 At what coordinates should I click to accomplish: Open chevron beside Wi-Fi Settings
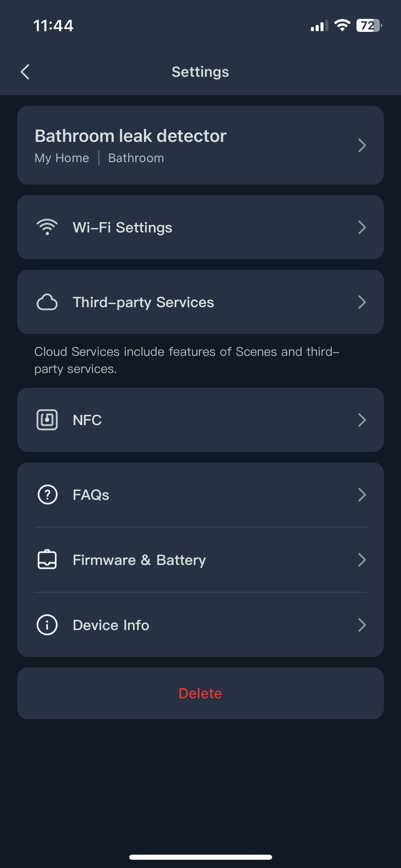tap(362, 227)
